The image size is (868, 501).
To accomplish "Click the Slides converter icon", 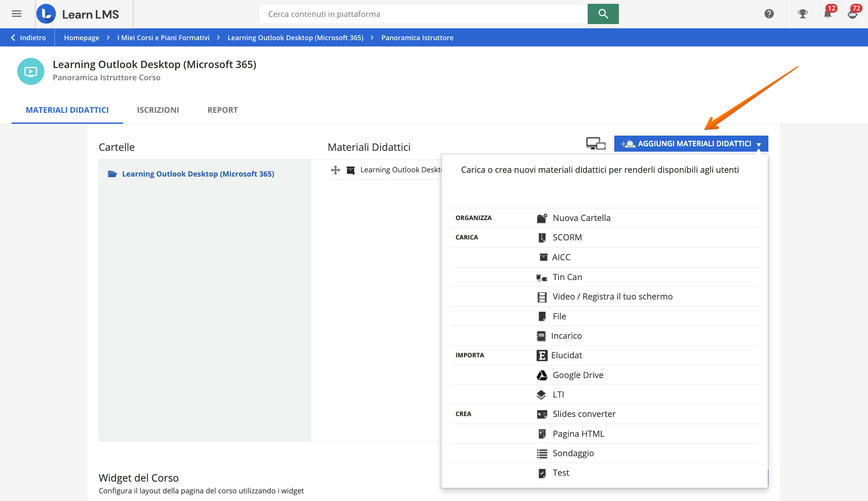I will pos(542,414).
